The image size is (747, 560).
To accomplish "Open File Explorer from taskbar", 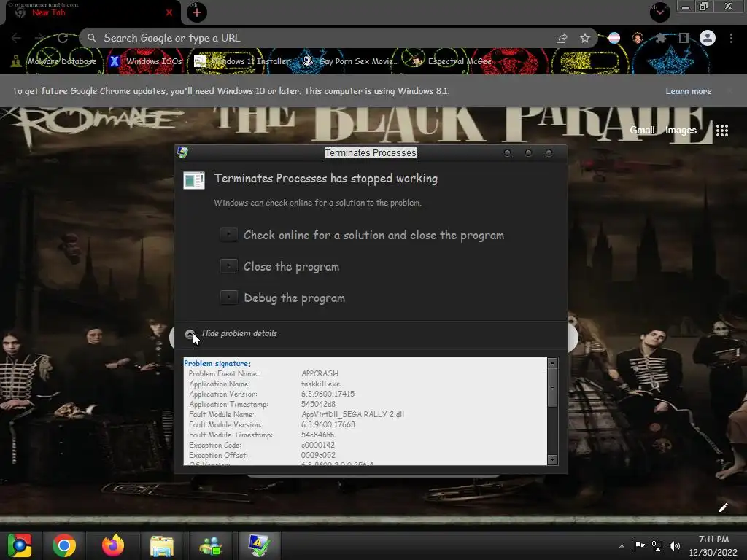I will [162, 545].
